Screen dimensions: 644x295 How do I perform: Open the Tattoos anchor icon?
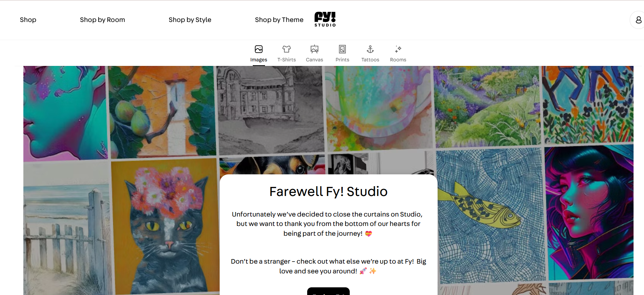click(x=370, y=49)
